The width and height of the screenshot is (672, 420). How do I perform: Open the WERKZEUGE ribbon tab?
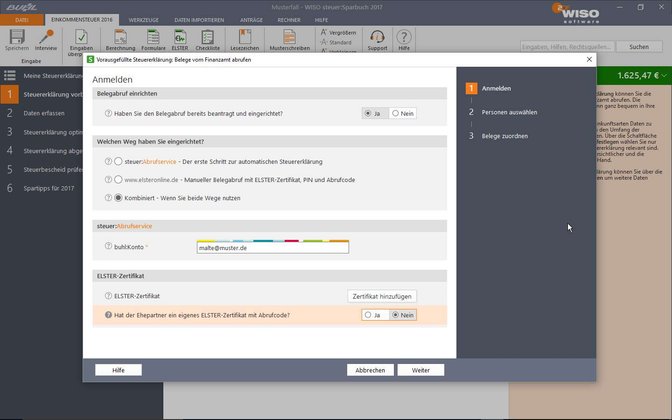click(144, 20)
